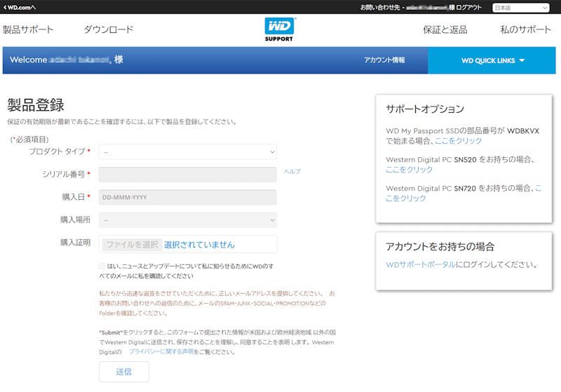The height and width of the screenshot is (392, 561).
Task: Click the サポートオプション heading
Action: [425, 109]
